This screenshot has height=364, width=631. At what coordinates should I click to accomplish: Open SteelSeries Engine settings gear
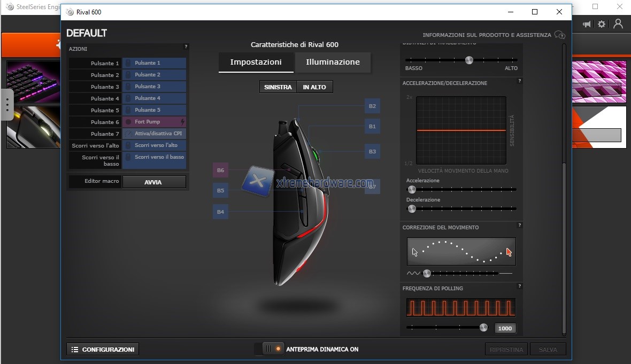pyautogui.click(x=602, y=24)
